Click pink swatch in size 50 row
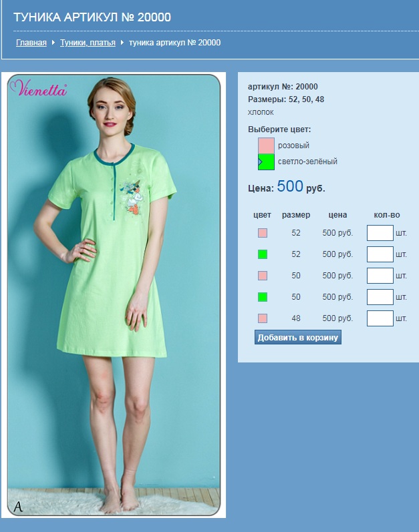 click(263, 276)
